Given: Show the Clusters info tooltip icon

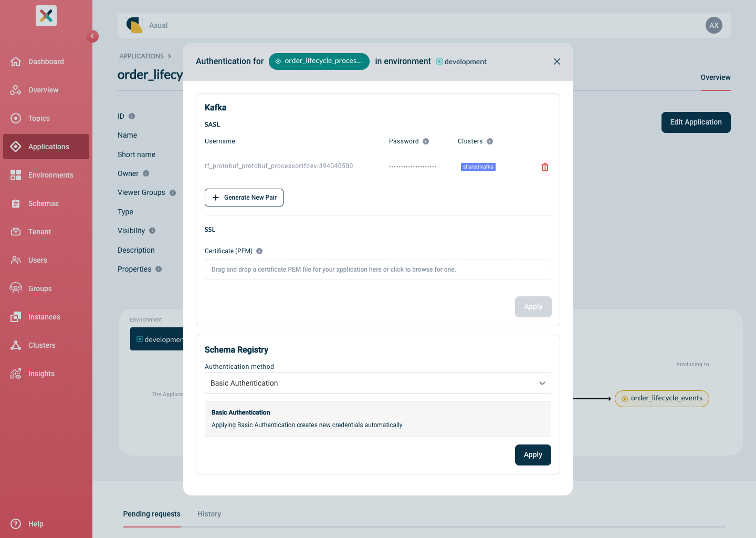Looking at the screenshot, I should (x=490, y=141).
